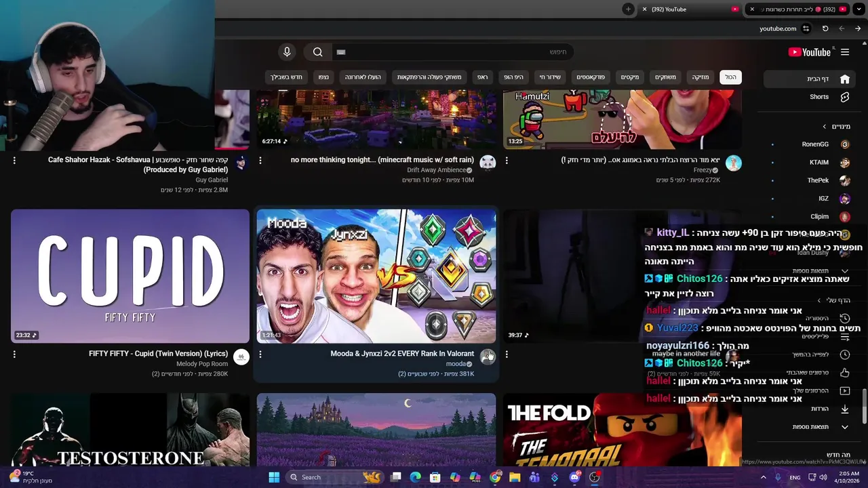The width and height of the screenshot is (868, 488).
Task: Switch to the '(392) YouTube' browser tab
Action: pyautogui.click(x=690, y=9)
